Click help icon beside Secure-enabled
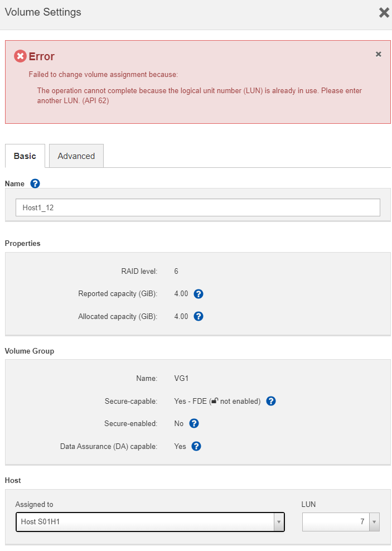 pos(194,423)
